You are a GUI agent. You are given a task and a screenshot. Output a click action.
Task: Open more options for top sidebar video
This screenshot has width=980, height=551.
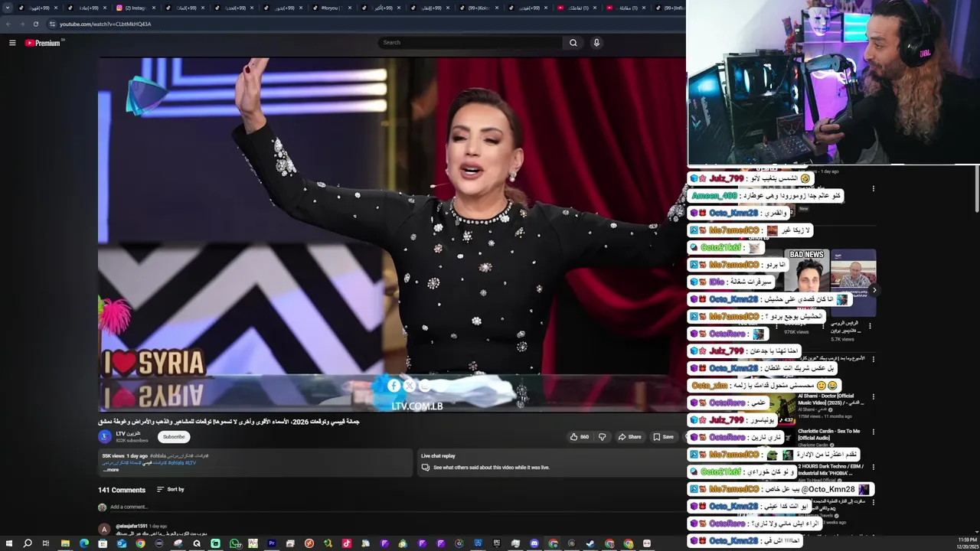873,188
